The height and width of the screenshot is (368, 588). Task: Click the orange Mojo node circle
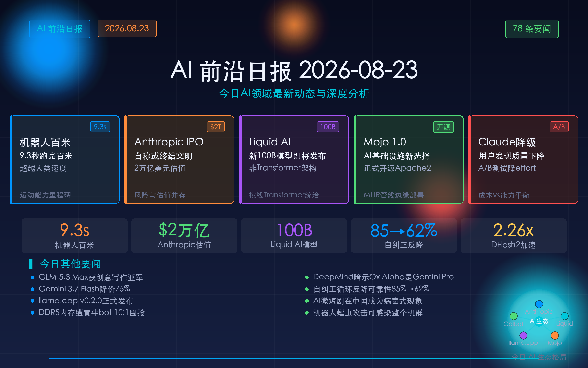(x=555, y=335)
